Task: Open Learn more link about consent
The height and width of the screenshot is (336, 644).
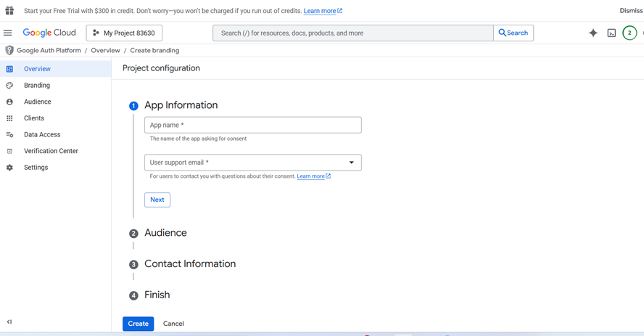Action: click(x=314, y=176)
